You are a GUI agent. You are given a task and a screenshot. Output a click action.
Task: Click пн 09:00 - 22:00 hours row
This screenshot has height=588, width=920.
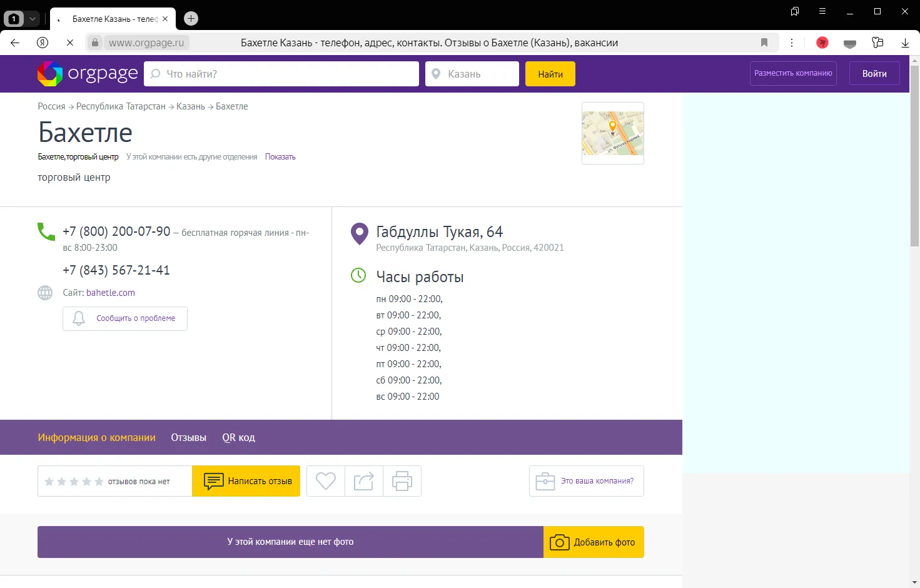[x=409, y=299]
